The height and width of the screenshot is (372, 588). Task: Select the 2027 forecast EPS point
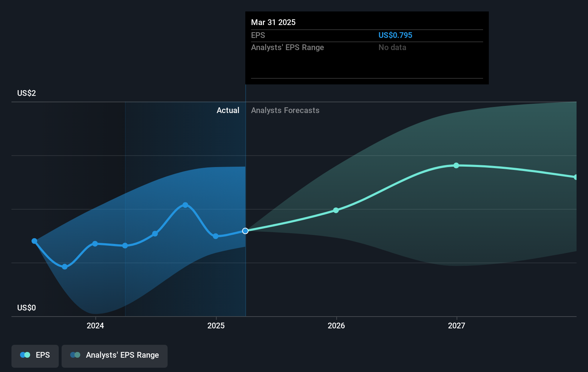pos(456,165)
